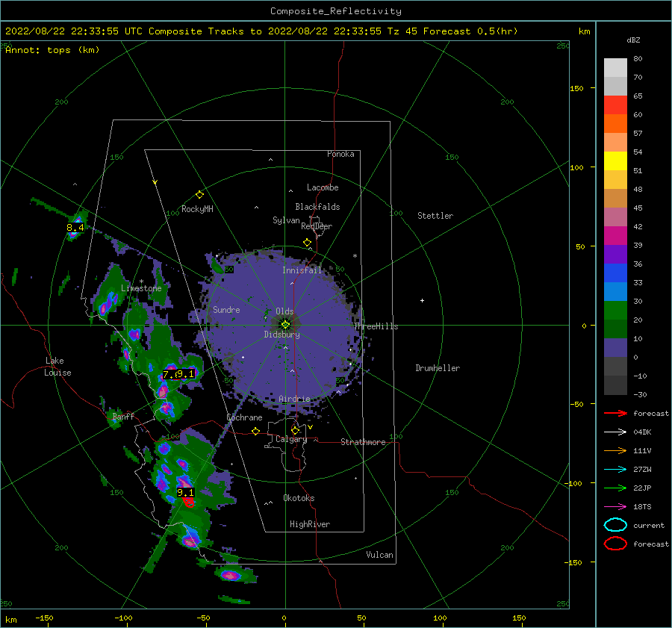
Task: Click the Olds city label
Action: (x=284, y=311)
